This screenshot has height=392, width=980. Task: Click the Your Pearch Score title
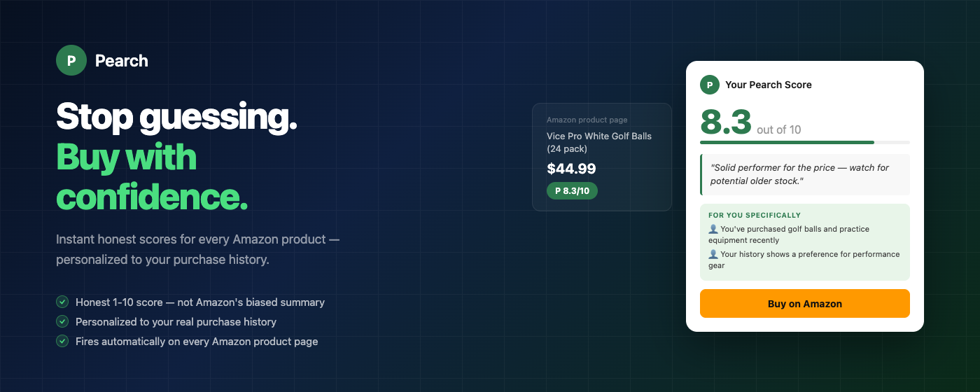coord(769,85)
